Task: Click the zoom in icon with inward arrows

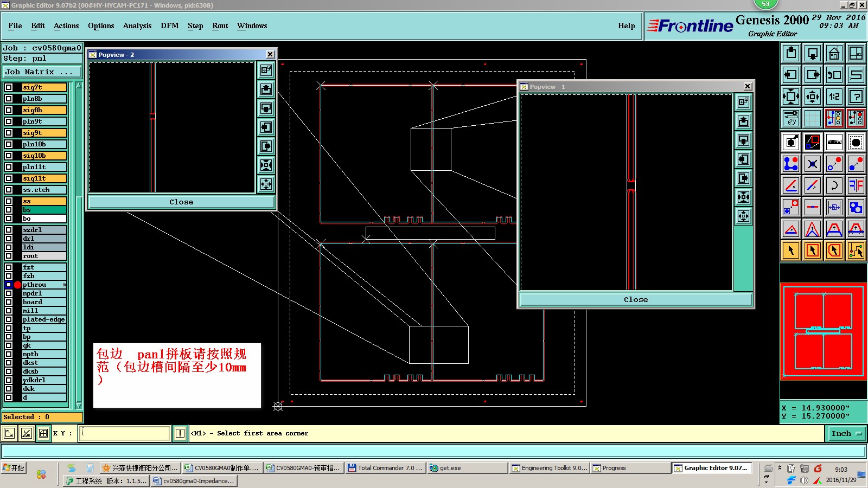Action: (x=791, y=97)
